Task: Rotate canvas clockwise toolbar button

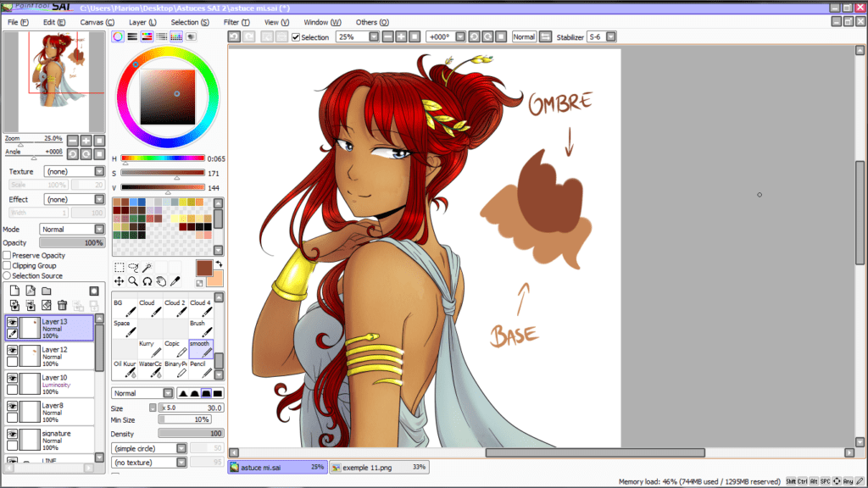Action: click(487, 36)
